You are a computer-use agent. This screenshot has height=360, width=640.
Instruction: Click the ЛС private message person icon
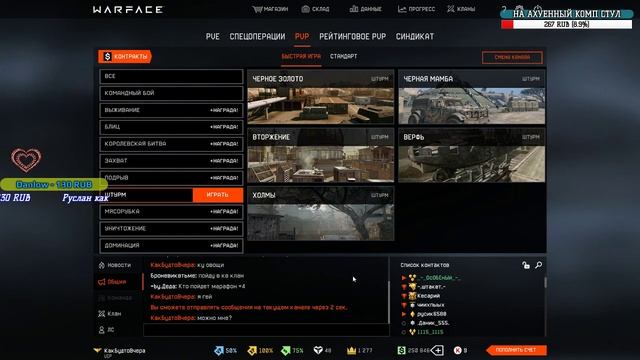pyautogui.click(x=102, y=329)
